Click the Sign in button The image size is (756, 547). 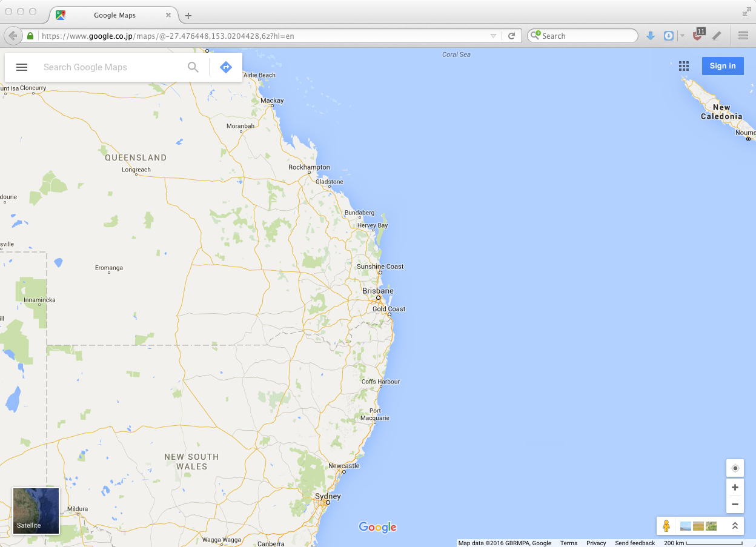point(723,66)
